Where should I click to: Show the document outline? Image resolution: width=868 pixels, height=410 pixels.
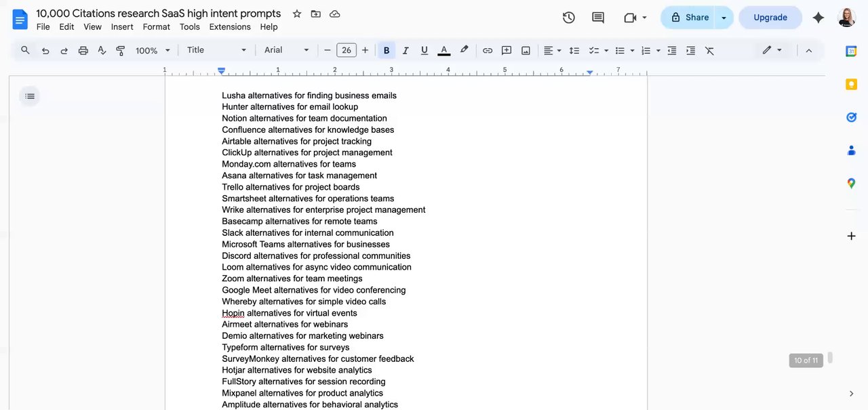point(30,96)
